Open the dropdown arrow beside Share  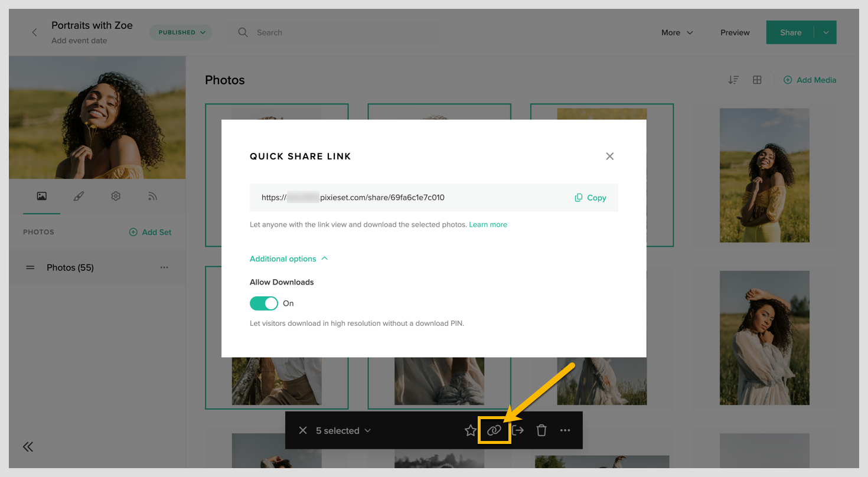tap(825, 32)
